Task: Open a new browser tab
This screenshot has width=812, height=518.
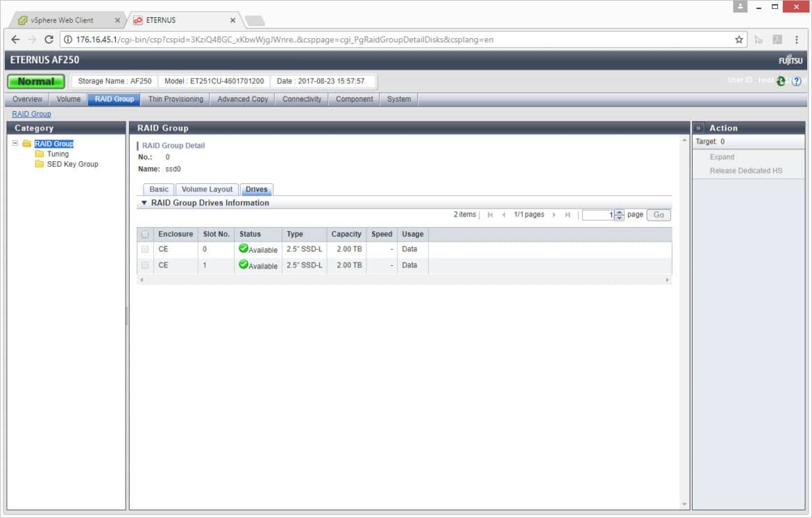Action: tap(255, 21)
